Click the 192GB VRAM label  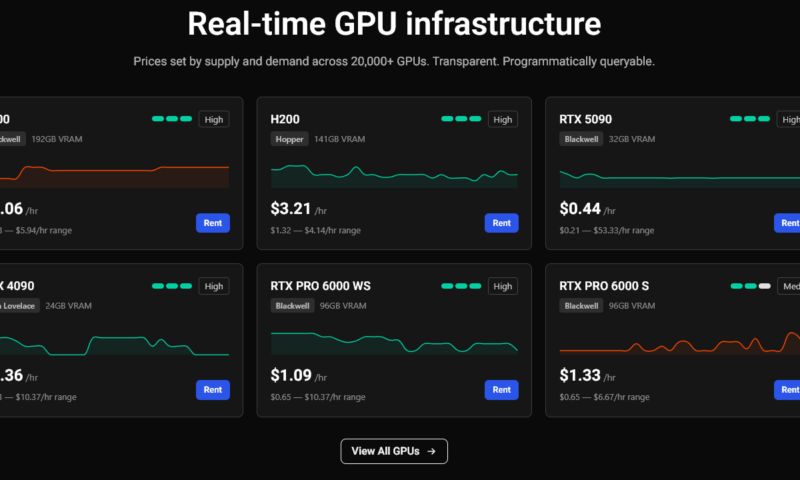click(57, 139)
